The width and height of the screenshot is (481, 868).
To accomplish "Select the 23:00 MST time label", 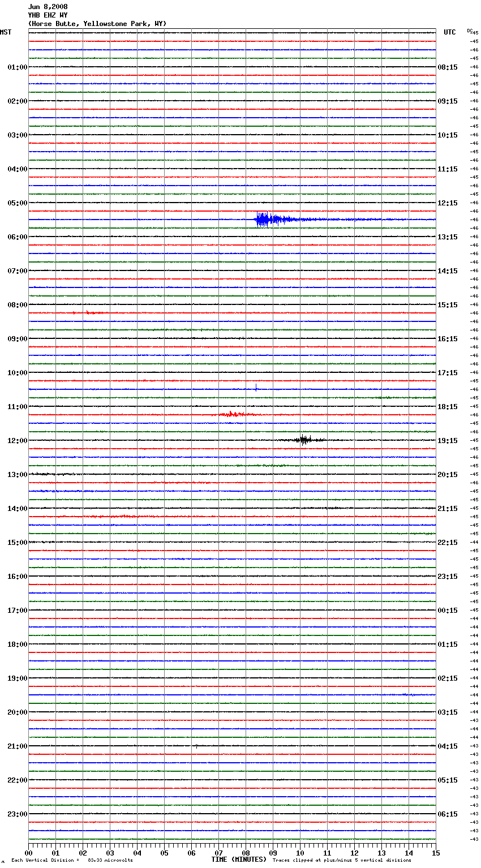I will click(17, 814).
